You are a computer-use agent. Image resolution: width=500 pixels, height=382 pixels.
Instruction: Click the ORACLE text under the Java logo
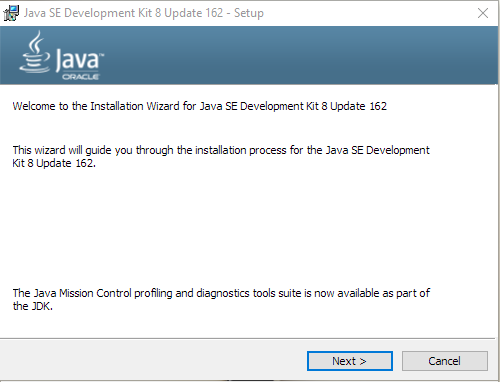[x=81, y=77]
